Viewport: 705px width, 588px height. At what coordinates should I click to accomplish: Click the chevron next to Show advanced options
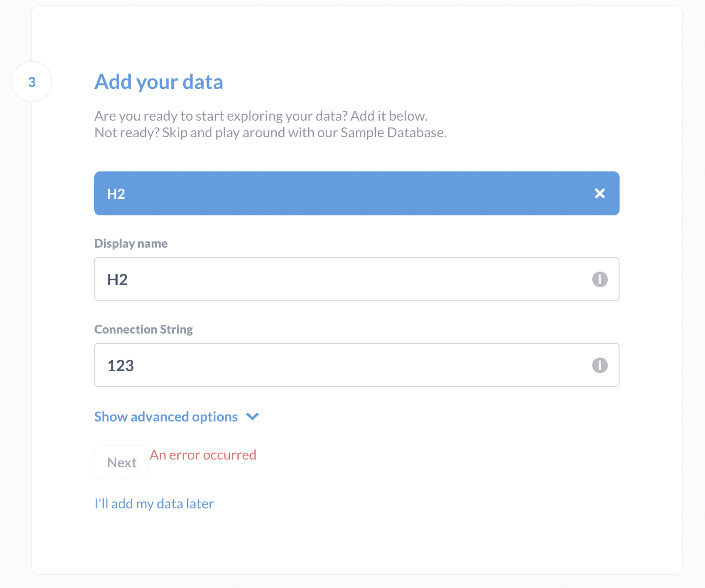[252, 417]
